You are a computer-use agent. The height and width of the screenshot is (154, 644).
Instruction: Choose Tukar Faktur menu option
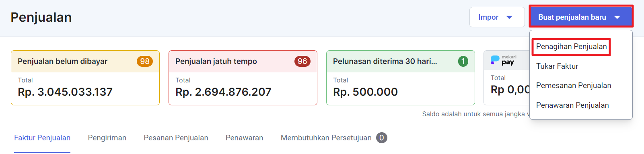pos(557,66)
